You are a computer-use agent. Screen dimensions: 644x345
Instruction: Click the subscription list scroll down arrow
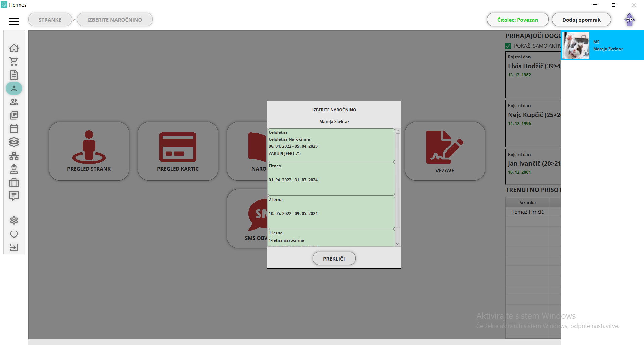point(398,244)
